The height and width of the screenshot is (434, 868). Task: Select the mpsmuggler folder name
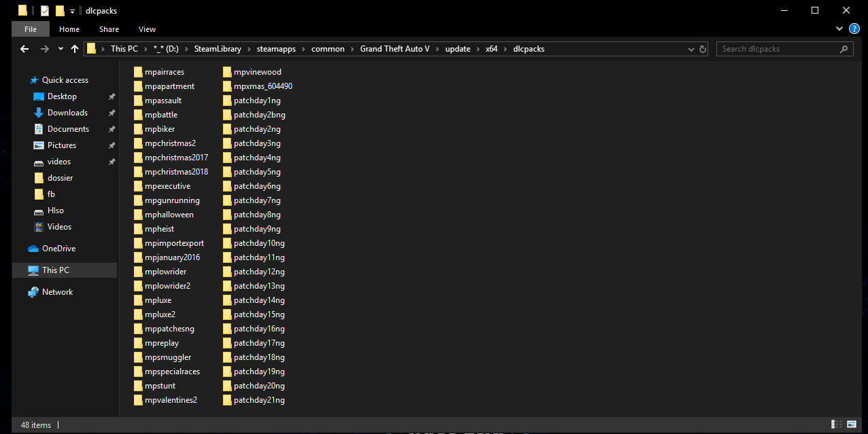click(x=168, y=357)
